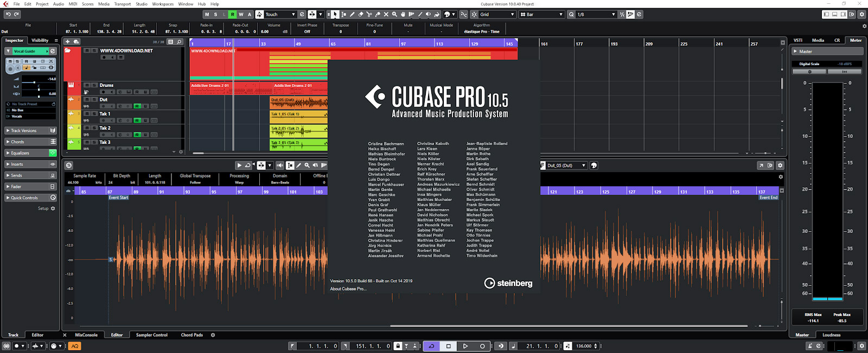Click the About Cubase Pro... link
Image resolution: width=868 pixels, height=353 pixels.
(x=348, y=289)
